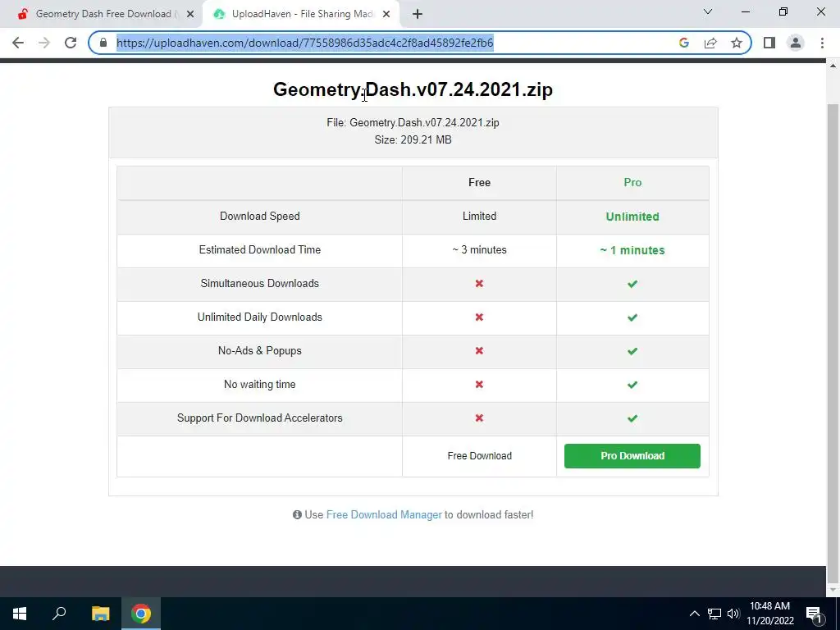Open the network status tray icon
The image size is (840, 630).
[x=714, y=614]
